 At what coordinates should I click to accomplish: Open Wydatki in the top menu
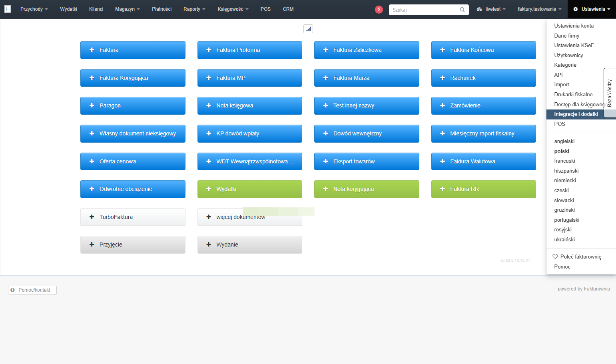69,9
